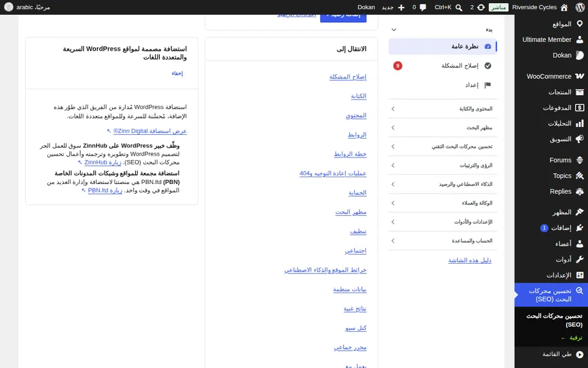Viewport: 588px width, 368px height.
Task: Open المدفوعات dollar icon
Action: [579, 108]
